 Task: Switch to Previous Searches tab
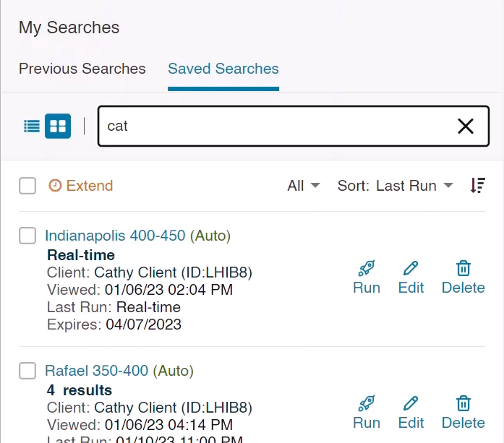[x=82, y=69]
